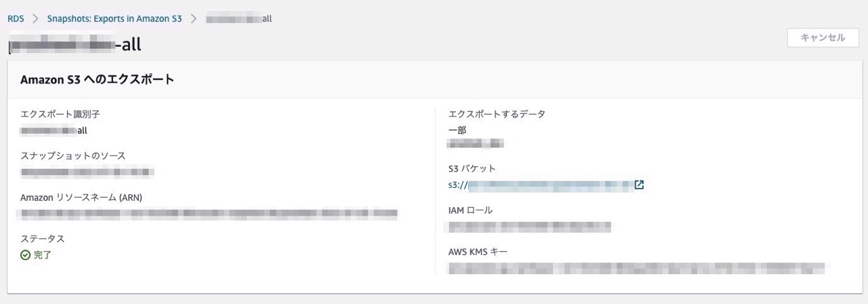Click the external link icon beside S3 bucket
Viewport: 868px width, 304px height.
(x=639, y=185)
